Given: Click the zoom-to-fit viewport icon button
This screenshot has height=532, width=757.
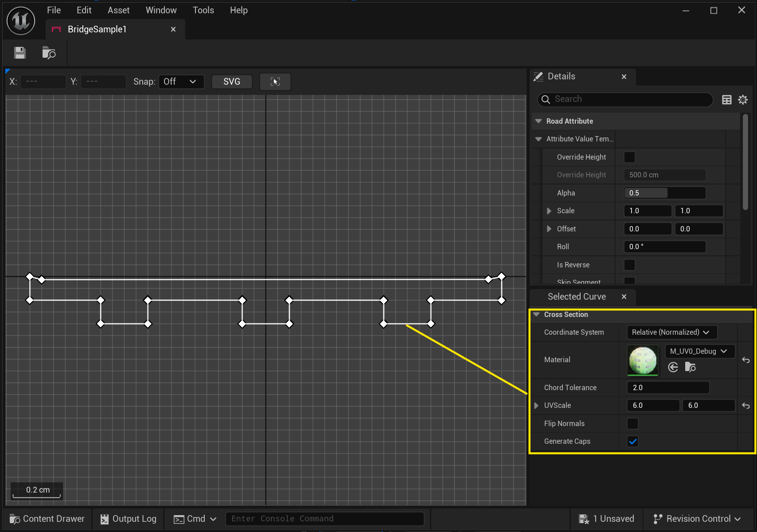Looking at the screenshot, I should click(x=275, y=82).
